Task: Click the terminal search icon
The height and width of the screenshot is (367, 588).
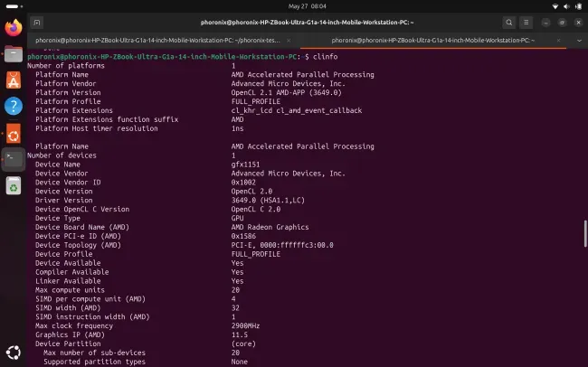Action: (x=509, y=23)
